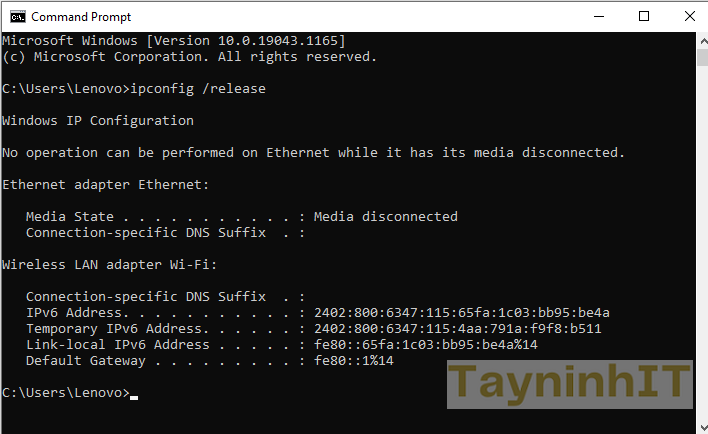Click the blinking cursor at the last prompt

coord(134,395)
